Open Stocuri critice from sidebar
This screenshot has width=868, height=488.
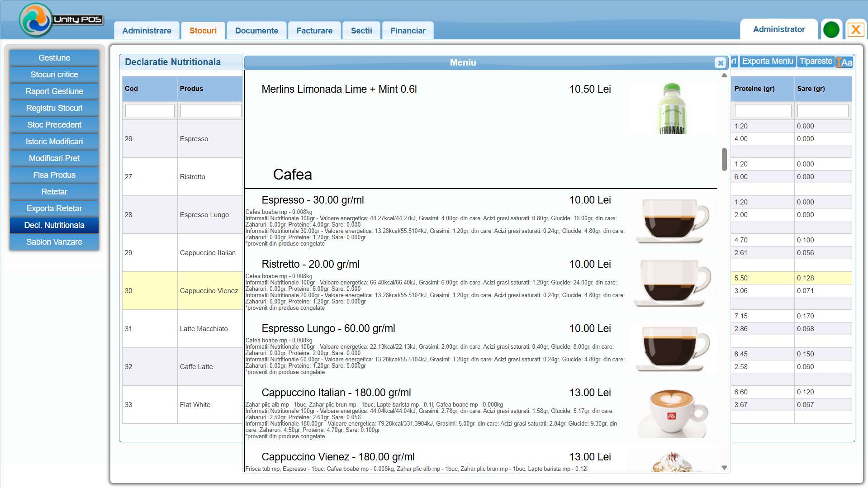click(54, 75)
